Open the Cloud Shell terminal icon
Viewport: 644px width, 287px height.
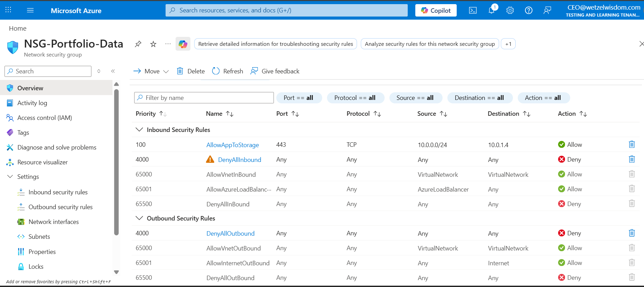pos(473,10)
